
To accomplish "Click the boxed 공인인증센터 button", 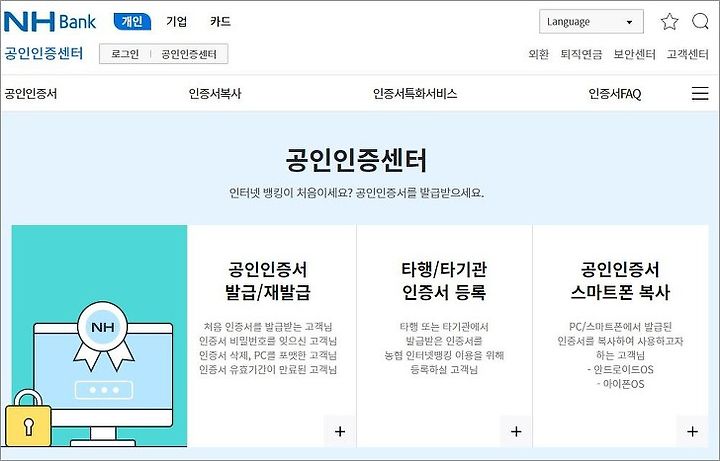I will (x=189, y=54).
